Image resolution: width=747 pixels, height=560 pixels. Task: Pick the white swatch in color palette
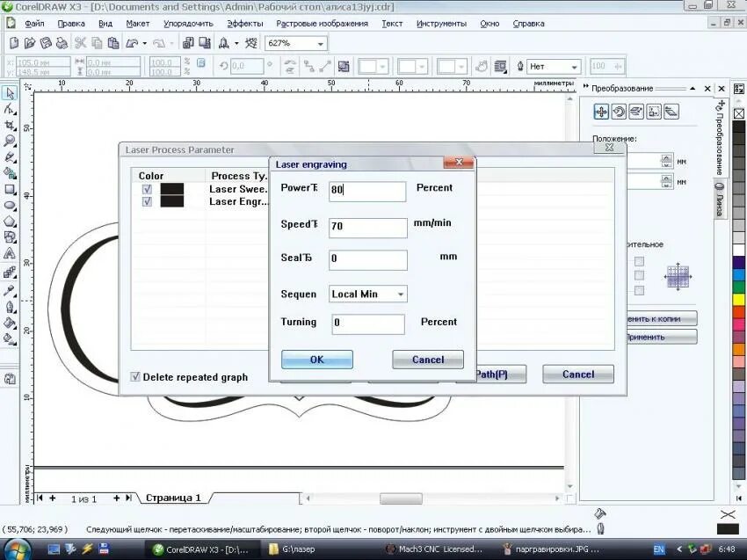[x=739, y=251]
